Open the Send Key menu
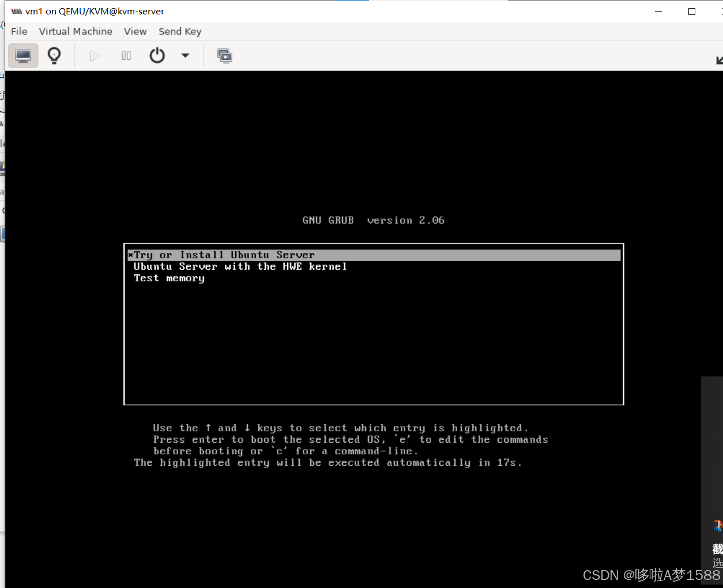The height and width of the screenshot is (588, 723). click(x=180, y=31)
